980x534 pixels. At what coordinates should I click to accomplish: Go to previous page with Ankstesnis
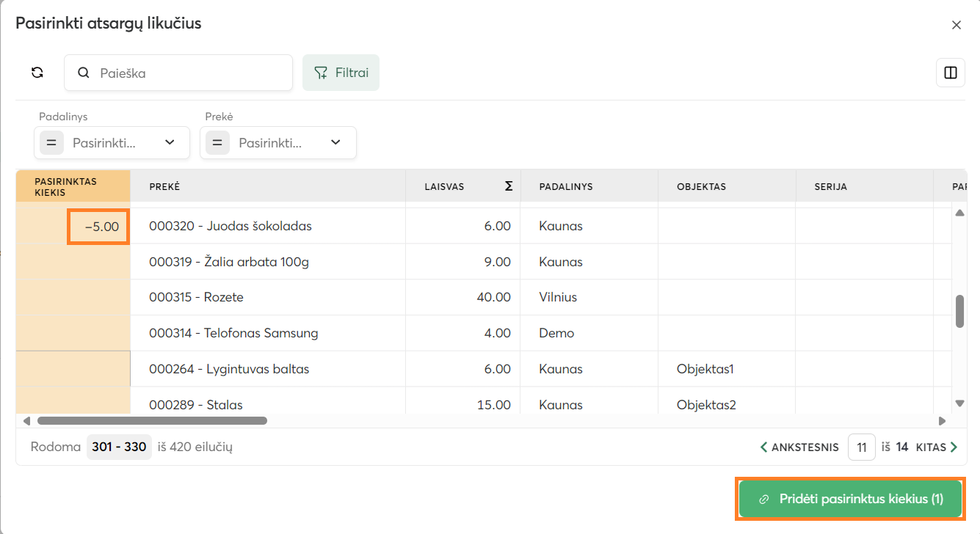click(799, 447)
